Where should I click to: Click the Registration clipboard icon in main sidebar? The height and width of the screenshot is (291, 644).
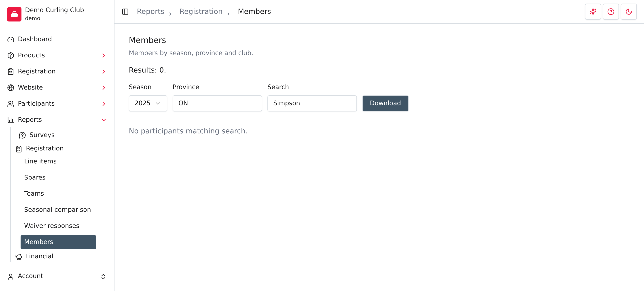[11, 72]
